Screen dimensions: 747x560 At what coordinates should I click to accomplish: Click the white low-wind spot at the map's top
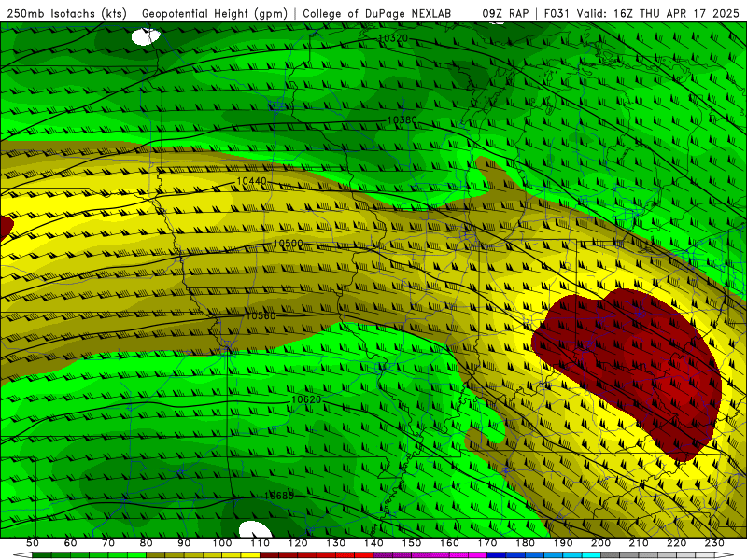click(x=146, y=36)
